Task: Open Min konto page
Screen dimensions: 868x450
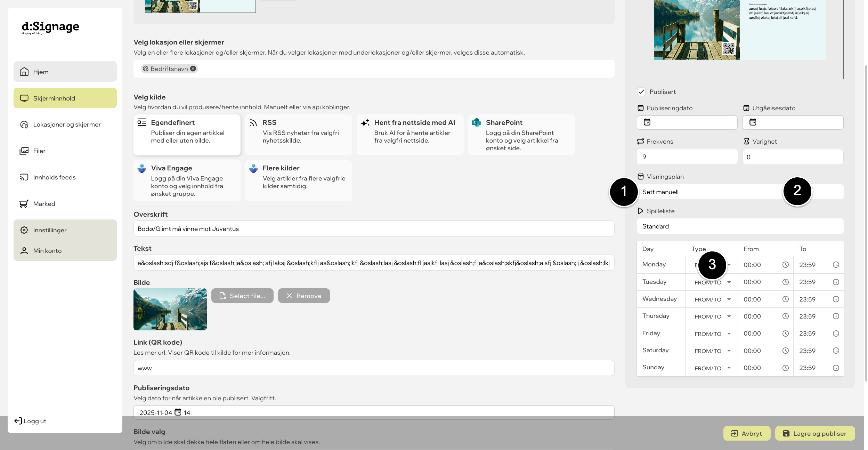Action: [65, 250]
